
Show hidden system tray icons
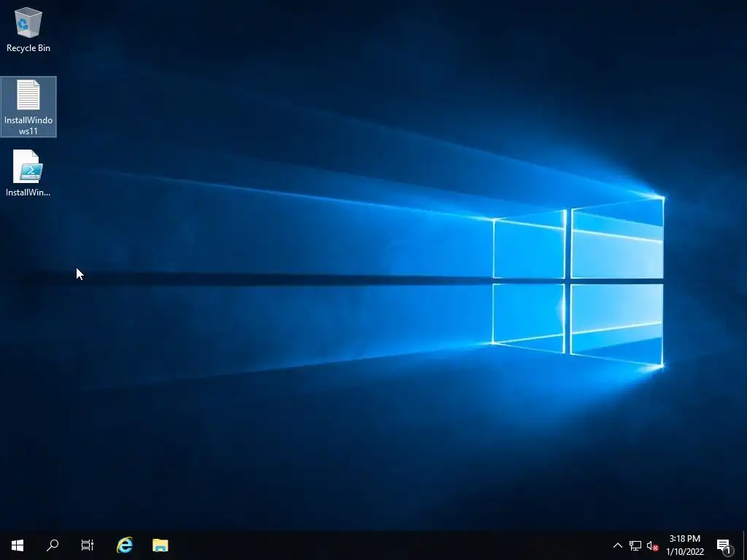tap(617, 545)
